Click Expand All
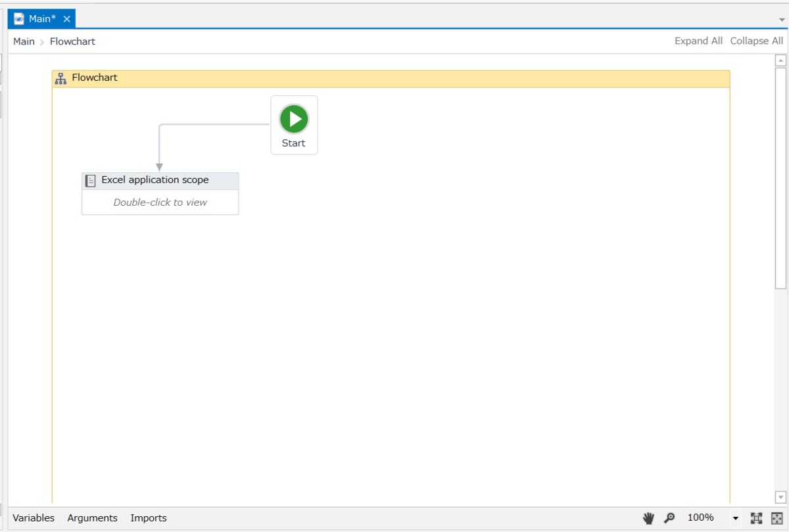This screenshot has width=789, height=532. coord(698,41)
